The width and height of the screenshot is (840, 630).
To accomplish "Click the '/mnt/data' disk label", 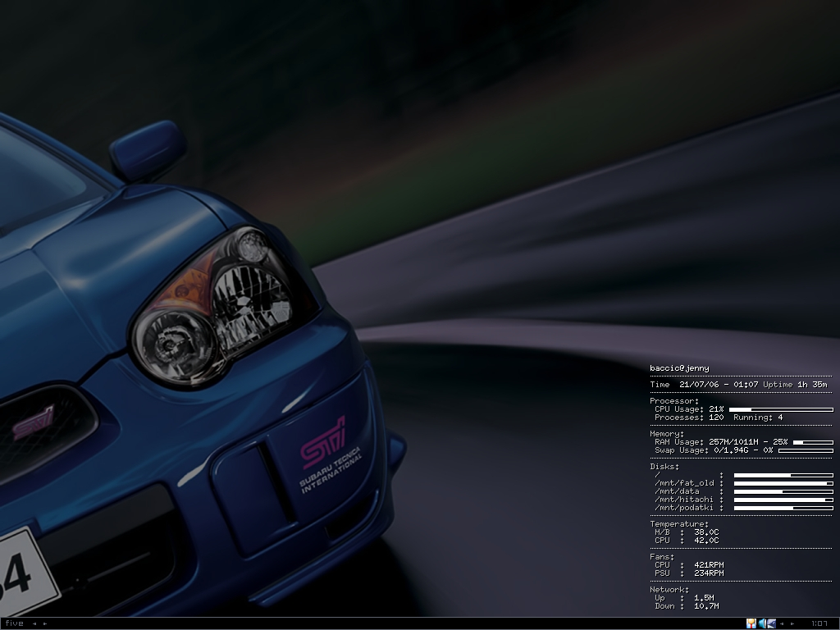I will (x=677, y=491).
